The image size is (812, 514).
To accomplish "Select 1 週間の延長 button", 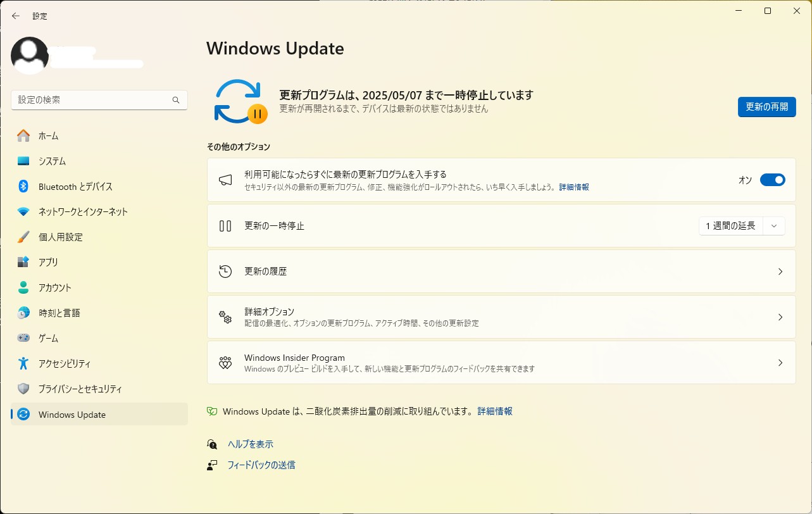I will point(731,226).
